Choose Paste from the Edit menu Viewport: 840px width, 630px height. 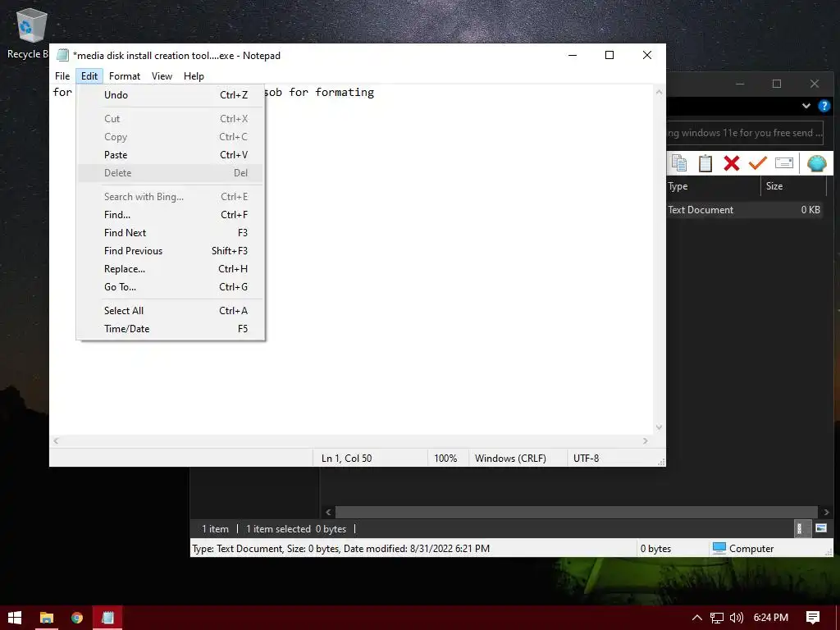[171, 155]
